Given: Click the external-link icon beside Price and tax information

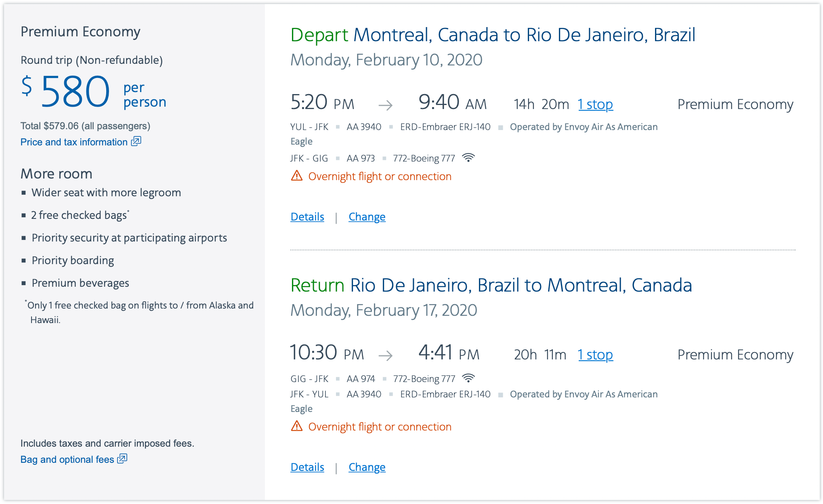Looking at the screenshot, I should coord(136,141).
